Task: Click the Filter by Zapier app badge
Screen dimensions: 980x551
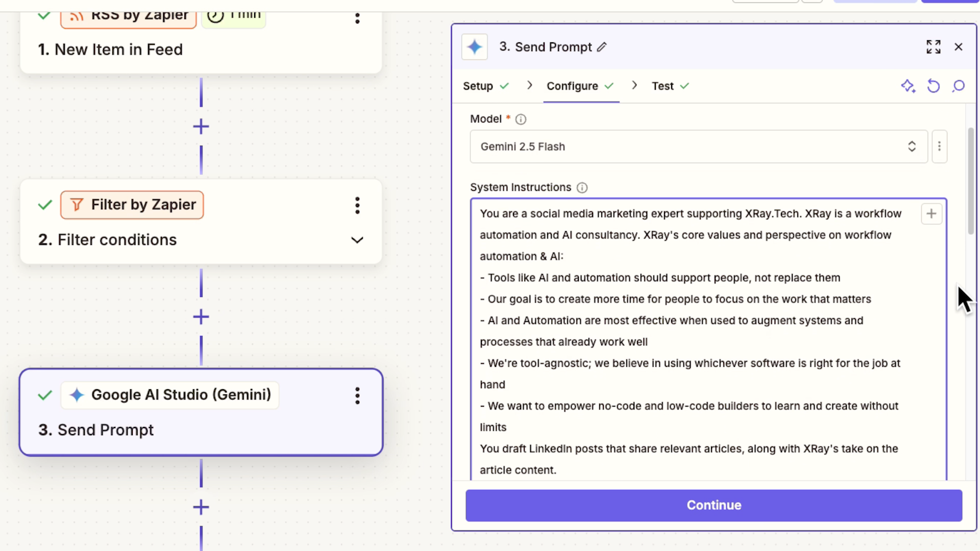Action: click(x=132, y=205)
